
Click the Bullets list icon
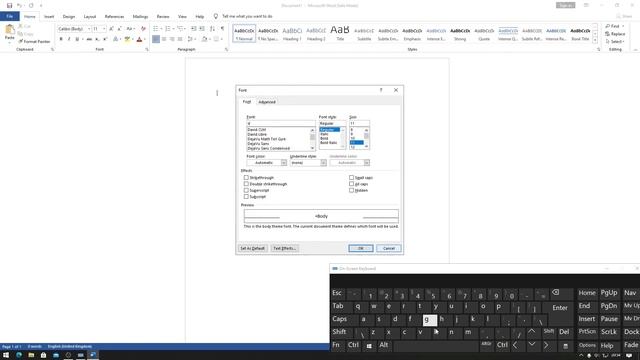(x=156, y=29)
